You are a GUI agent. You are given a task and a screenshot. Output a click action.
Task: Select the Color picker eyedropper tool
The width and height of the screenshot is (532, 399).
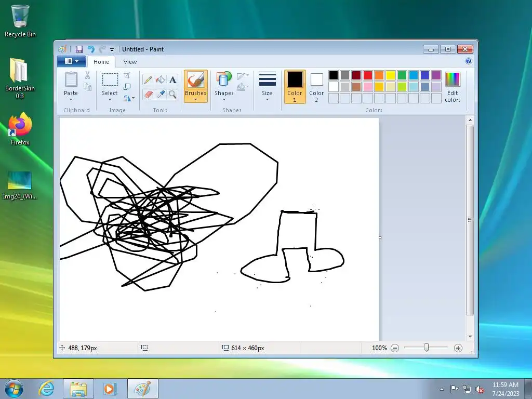coord(161,94)
